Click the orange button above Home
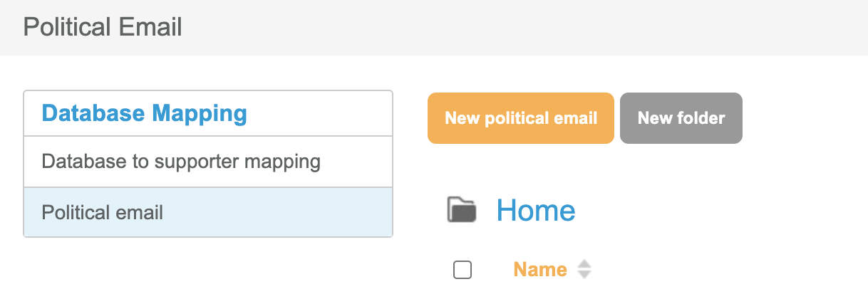 (520, 118)
